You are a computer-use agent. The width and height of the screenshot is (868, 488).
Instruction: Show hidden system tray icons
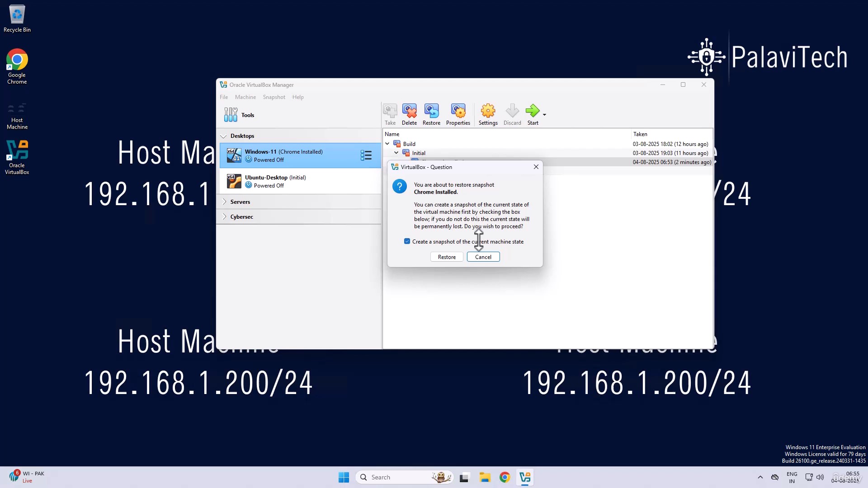pyautogui.click(x=760, y=477)
